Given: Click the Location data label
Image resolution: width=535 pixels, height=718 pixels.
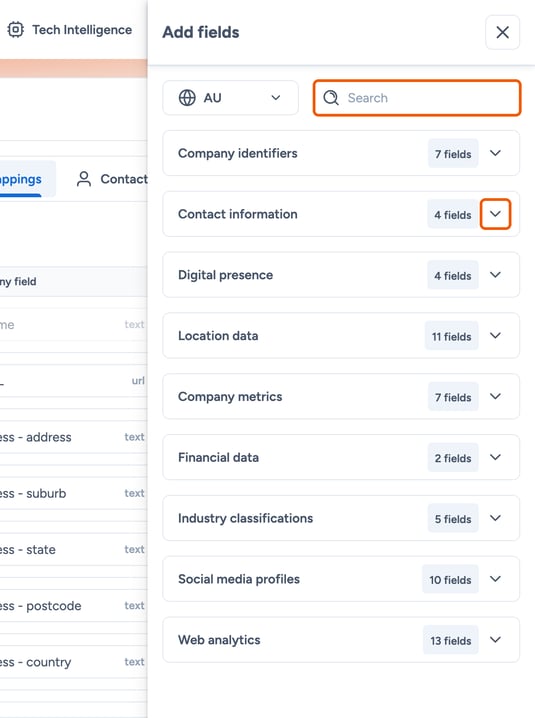Looking at the screenshot, I should click(x=218, y=336).
